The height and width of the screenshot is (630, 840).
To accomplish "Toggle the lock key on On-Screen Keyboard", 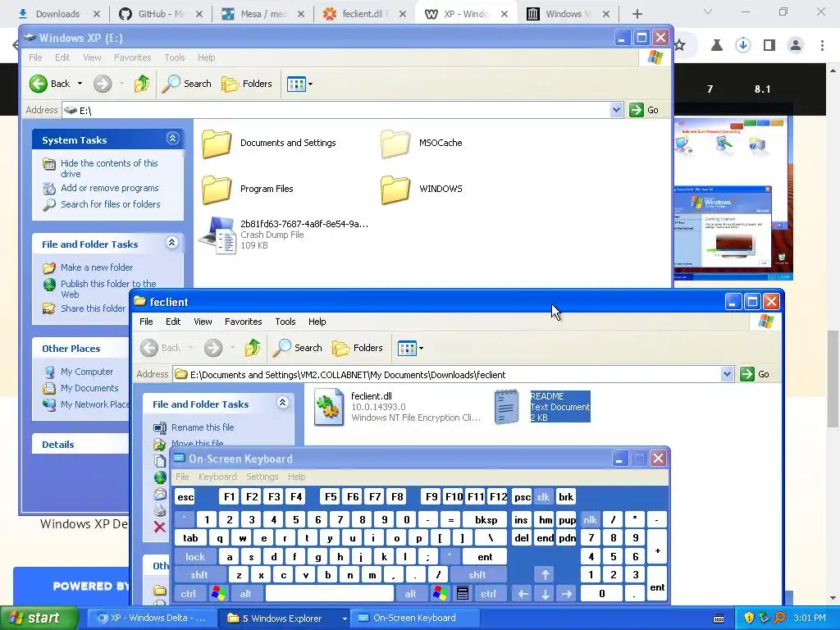I will pos(195,557).
